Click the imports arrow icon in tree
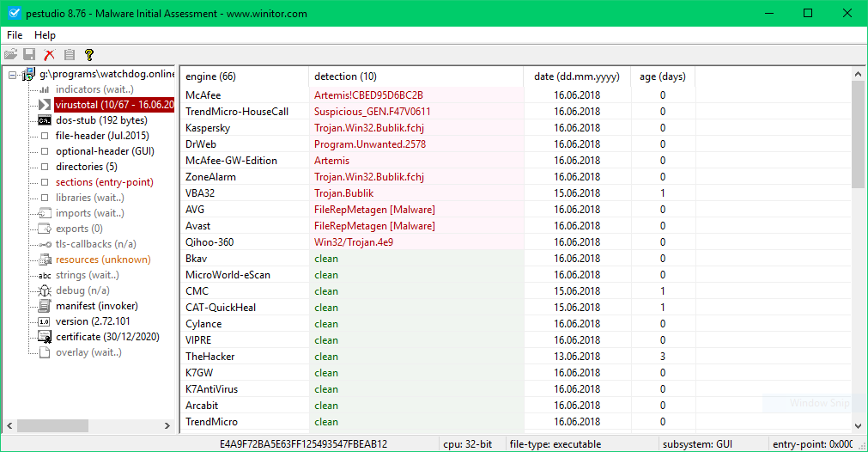This screenshot has width=868, height=452. pos(45,213)
